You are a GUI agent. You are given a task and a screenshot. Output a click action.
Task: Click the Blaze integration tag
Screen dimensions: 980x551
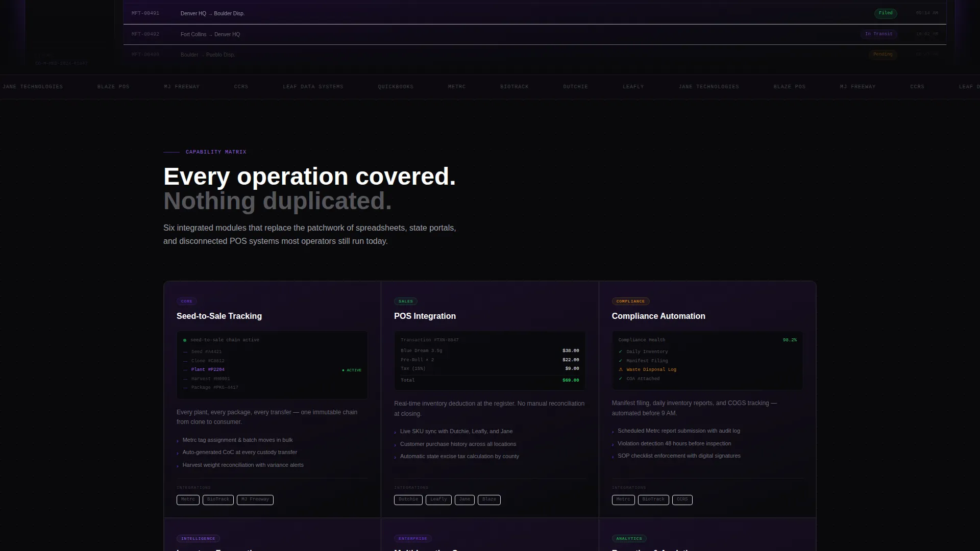pos(489,500)
